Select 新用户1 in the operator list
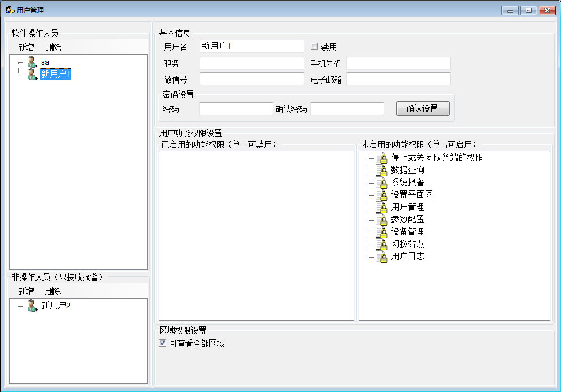561x392 pixels. tap(56, 74)
